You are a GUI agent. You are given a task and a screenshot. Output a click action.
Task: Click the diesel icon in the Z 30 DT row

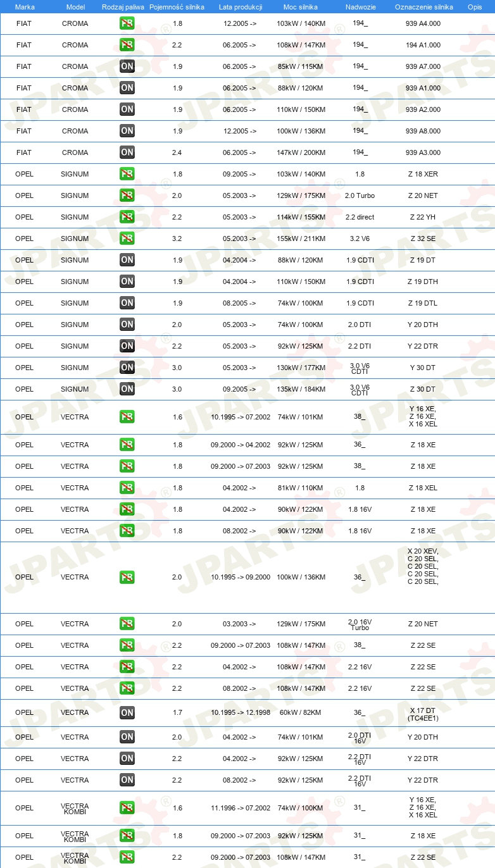coord(127,389)
